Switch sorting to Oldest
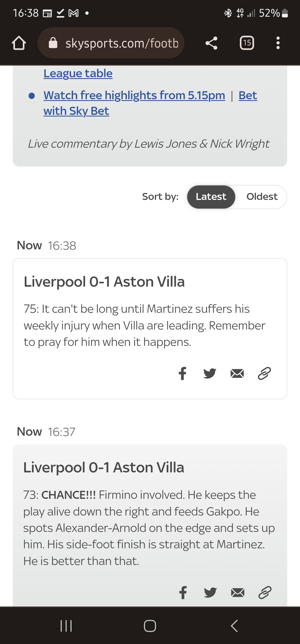Image resolution: width=300 pixels, height=644 pixels. point(262,197)
